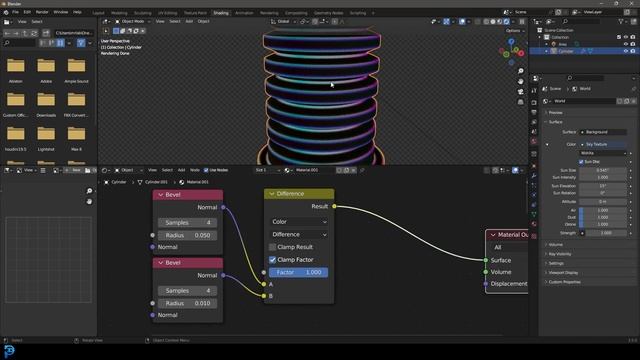The image size is (640, 360).
Task: Refresh the file browser listing
Action: pyautogui.click(x=34, y=33)
